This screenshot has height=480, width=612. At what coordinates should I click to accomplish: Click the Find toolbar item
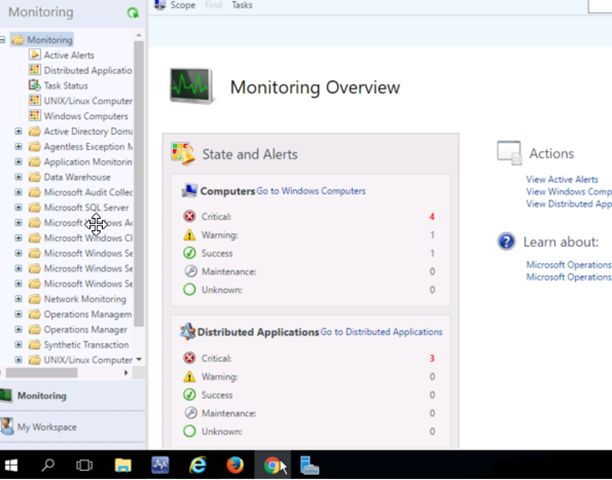point(213,5)
